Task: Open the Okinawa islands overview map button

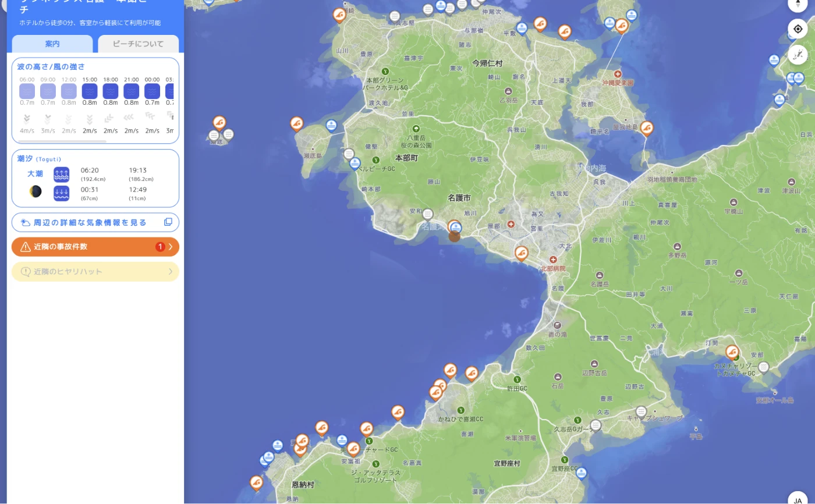Action: pyautogui.click(x=798, y=55)
